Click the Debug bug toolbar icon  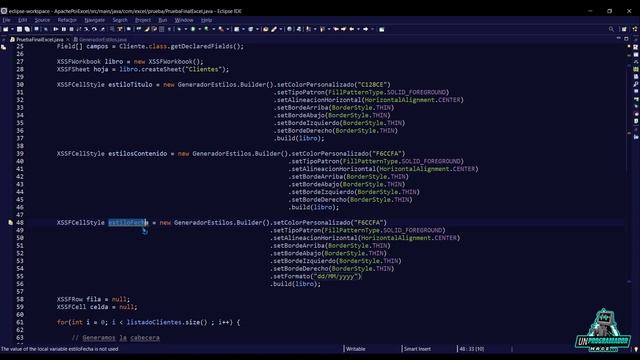(x=180, y=29)
